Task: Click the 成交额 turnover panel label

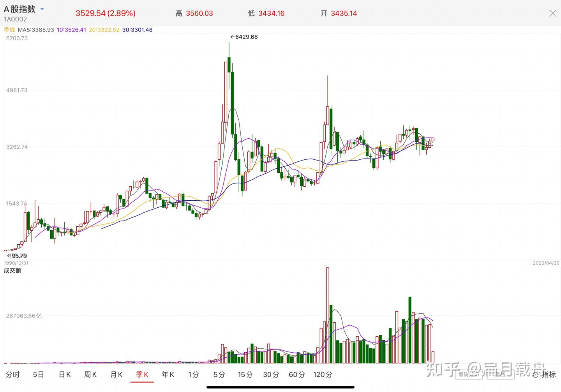Action: pos(12,270)
